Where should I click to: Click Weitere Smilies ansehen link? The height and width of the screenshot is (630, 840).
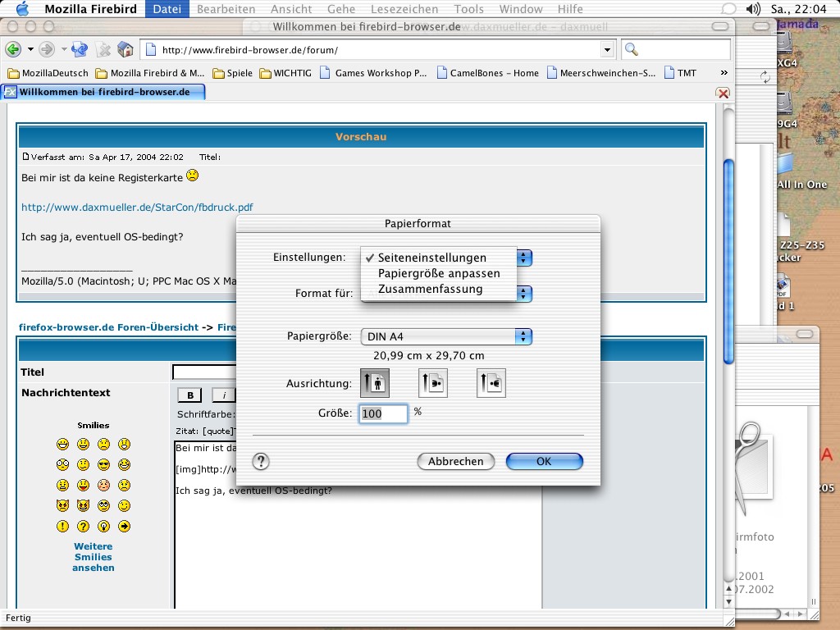[x=94, y=557]
